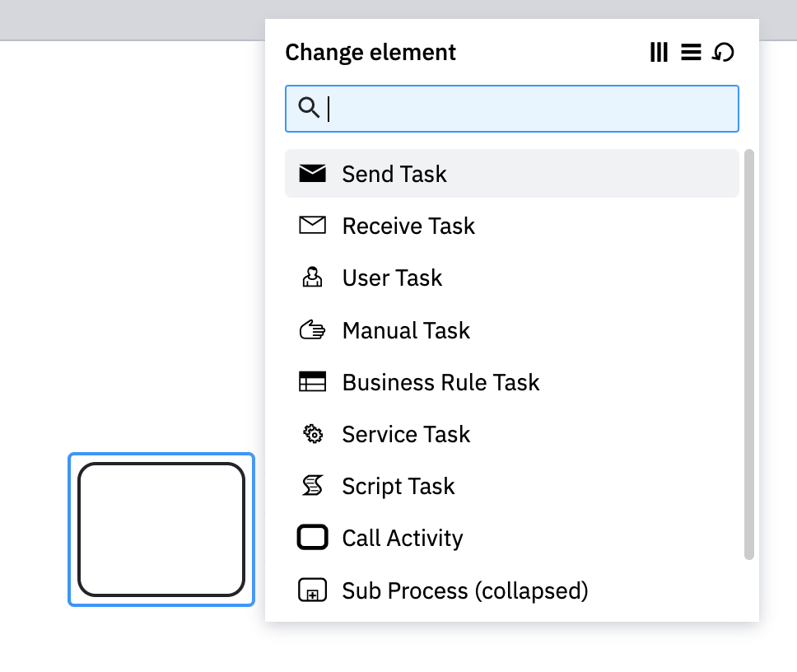Click the magnifier icon in the search box
This screenshot has width=797, height=672.
click(x=309, y=108)
